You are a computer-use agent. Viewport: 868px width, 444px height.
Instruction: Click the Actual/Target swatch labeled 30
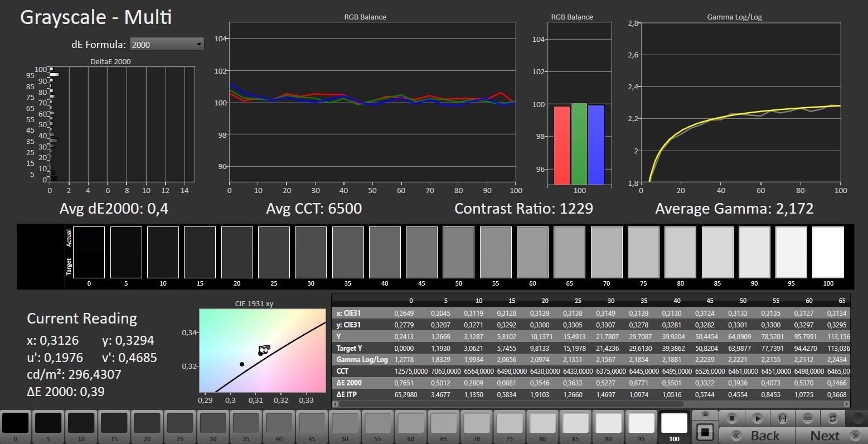point(311,252)
